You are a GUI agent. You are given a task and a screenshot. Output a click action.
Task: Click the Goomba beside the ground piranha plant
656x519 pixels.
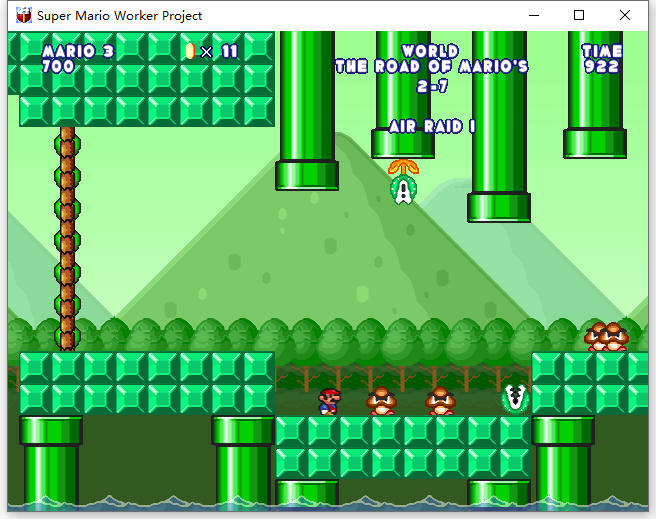pos(440,401)
